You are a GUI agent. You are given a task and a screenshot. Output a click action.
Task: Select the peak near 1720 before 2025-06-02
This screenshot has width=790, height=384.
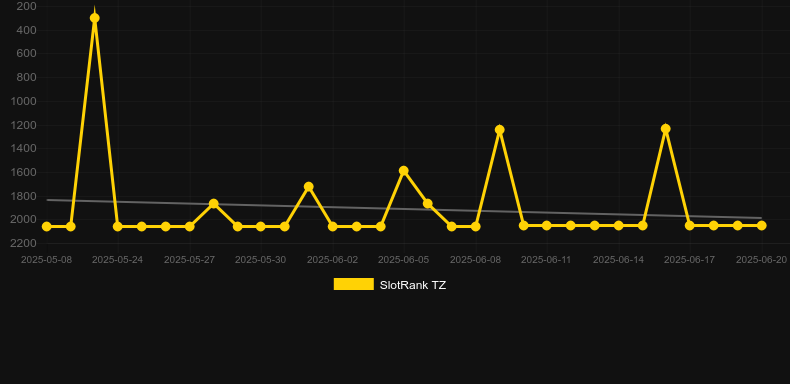coord(309,187)
